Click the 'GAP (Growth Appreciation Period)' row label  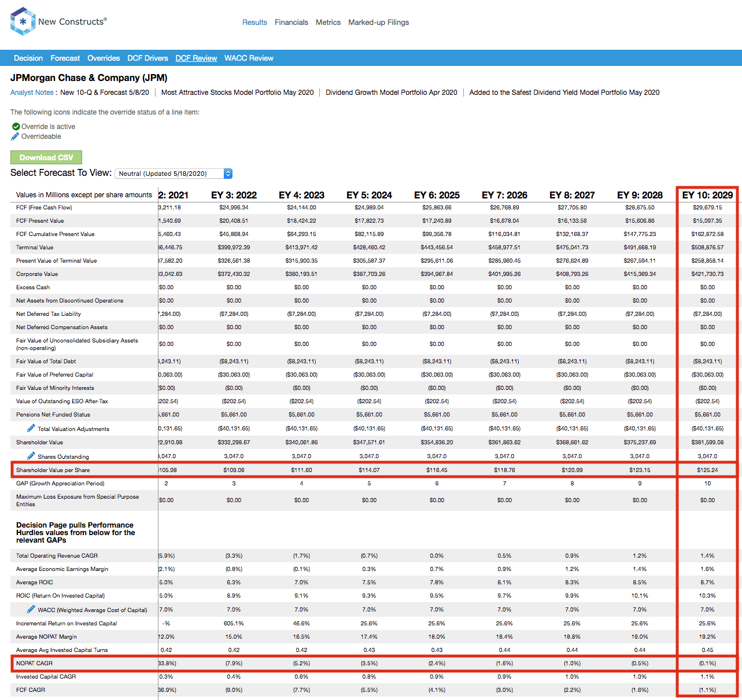(60, 484)
